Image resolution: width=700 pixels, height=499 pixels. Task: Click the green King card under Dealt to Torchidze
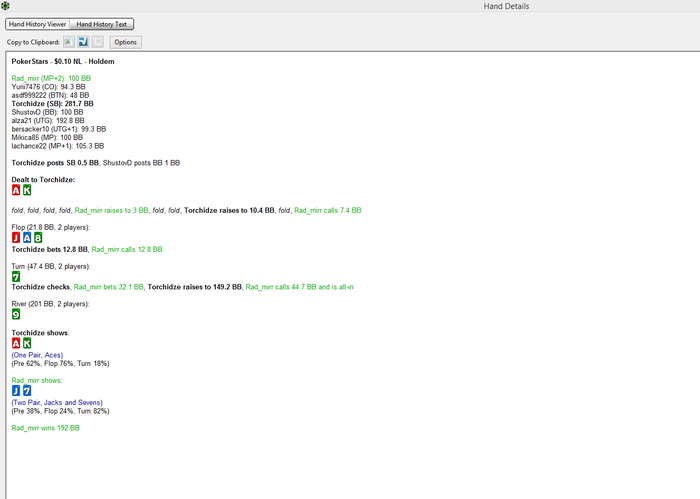[27, 190]
